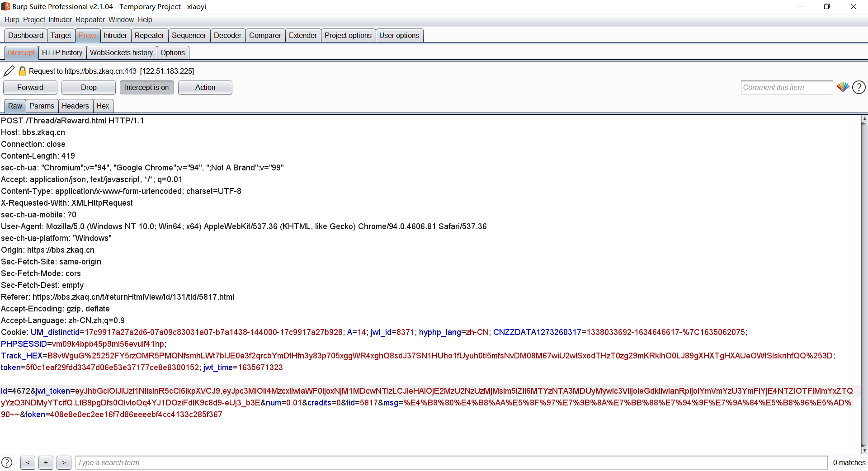Click the 0 matches search counter
The height and width of the screenshot is (471, 868).
coord(849,462)
